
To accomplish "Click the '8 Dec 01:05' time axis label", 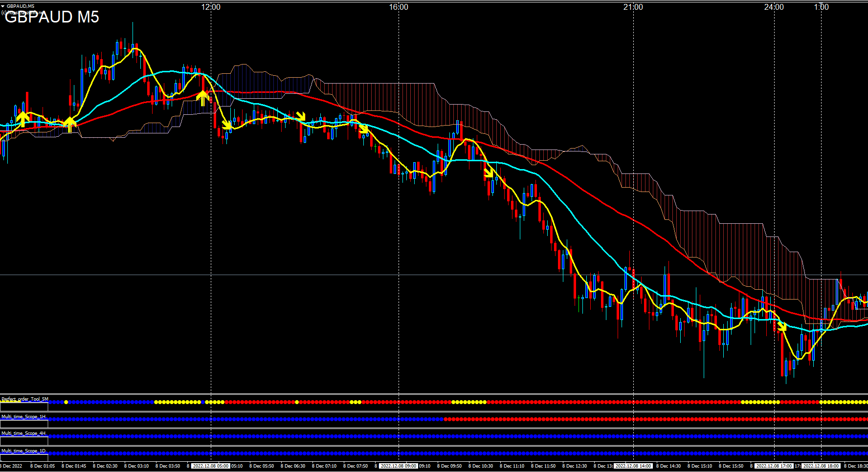I will point(43,466).
